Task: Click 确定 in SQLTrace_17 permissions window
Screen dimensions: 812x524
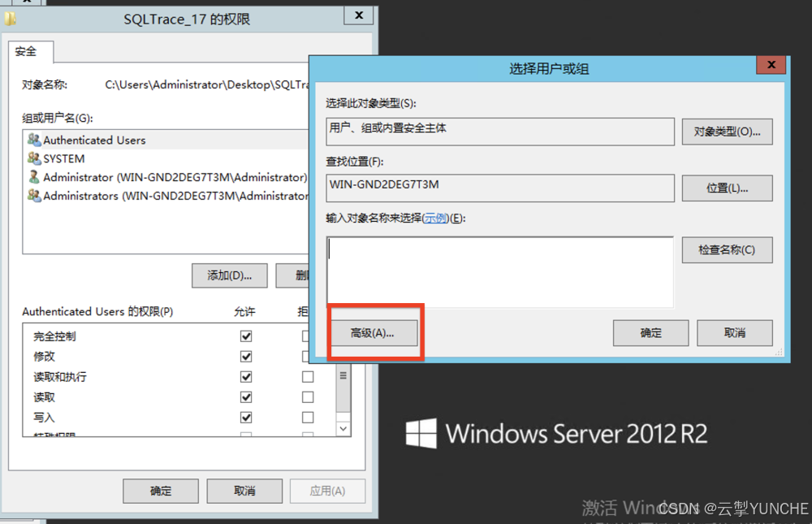Action: tap(161, 491)
